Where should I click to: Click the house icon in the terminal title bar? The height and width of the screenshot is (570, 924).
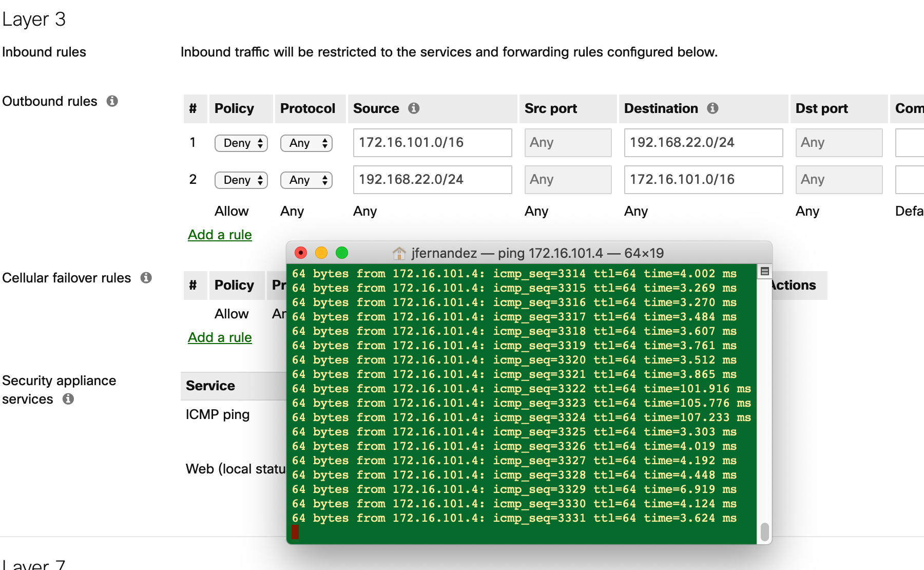[x=398, y=253]
